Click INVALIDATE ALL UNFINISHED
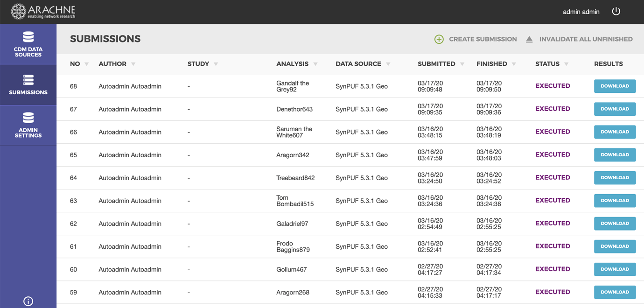The width and height of the screenshot is (644, 308). click(586, 39)
